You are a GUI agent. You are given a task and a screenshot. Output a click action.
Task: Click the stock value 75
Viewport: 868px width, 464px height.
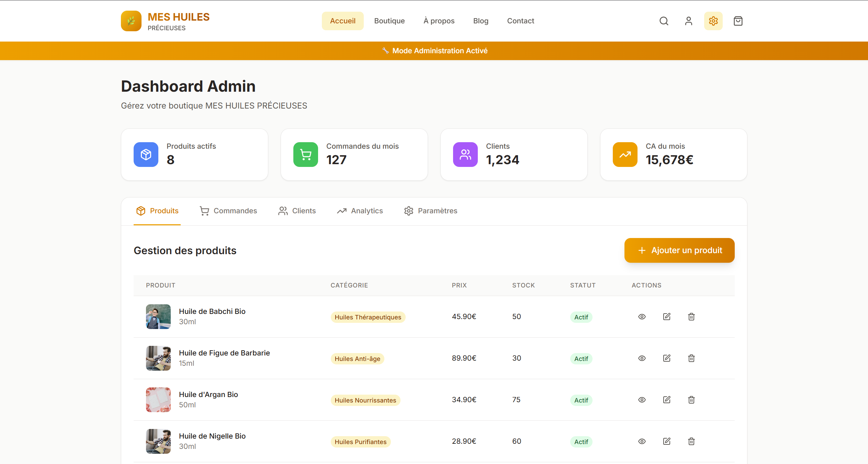[x=516, y=400]
